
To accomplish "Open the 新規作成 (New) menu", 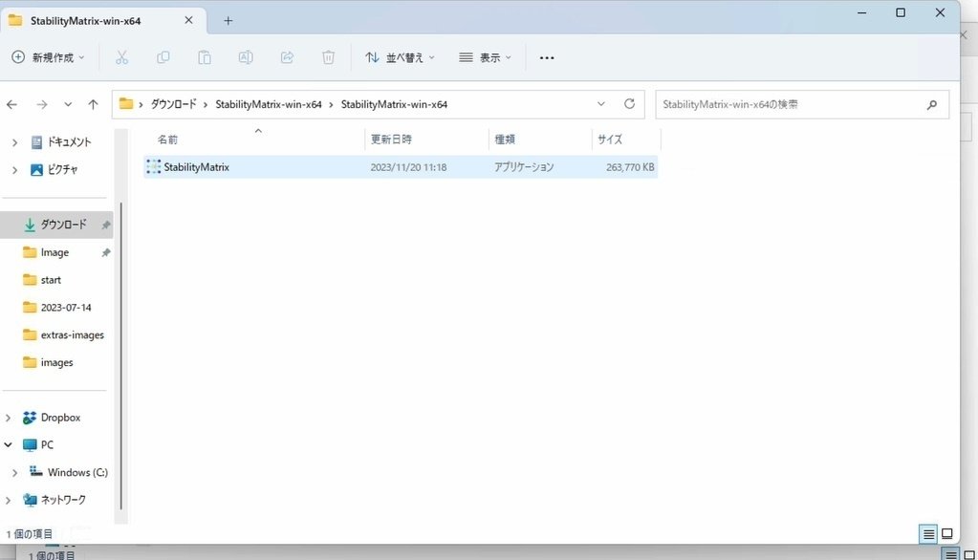I will point(48,57).
